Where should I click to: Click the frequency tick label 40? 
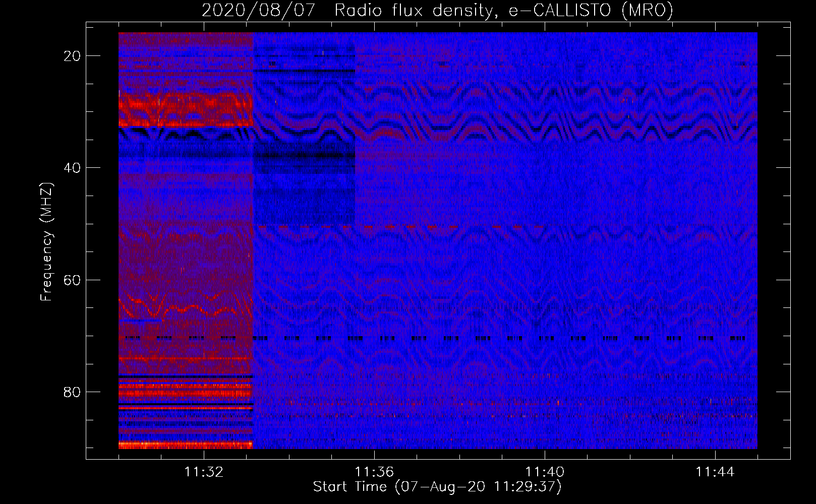click(72, 168)
